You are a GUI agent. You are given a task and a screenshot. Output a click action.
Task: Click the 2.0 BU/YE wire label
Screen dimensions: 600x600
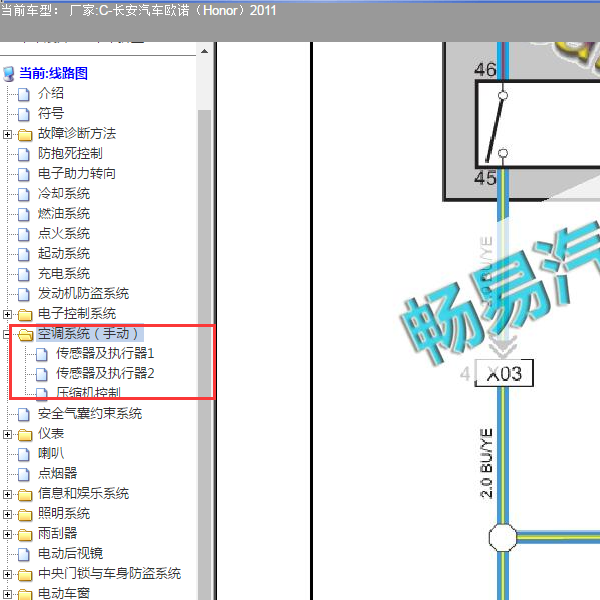(486, 463)
